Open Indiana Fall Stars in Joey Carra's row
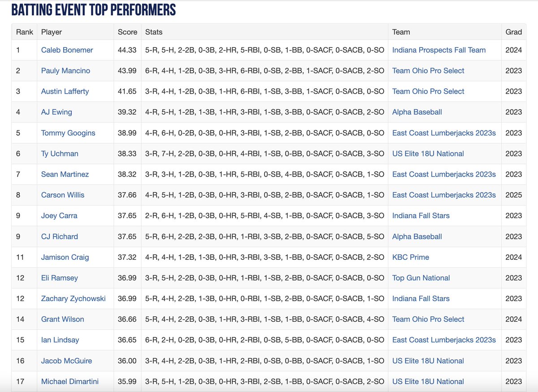Screen dimensions: 538x392 pyautogui.click(x=421, y=215)
